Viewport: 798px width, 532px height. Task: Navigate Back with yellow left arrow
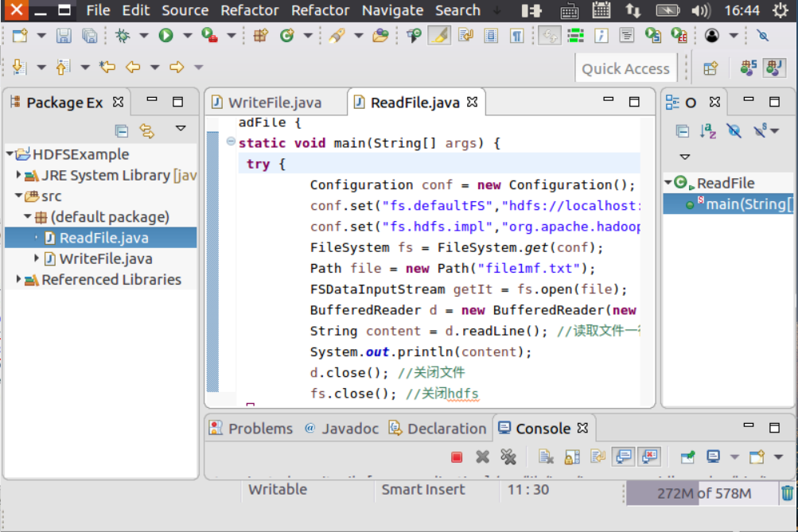point(134,67)
